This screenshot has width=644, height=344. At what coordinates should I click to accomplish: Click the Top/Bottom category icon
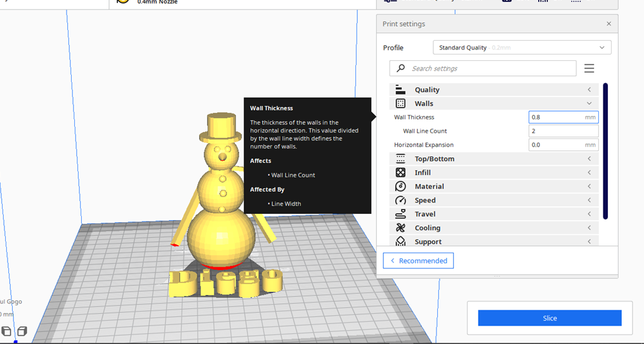400,159
